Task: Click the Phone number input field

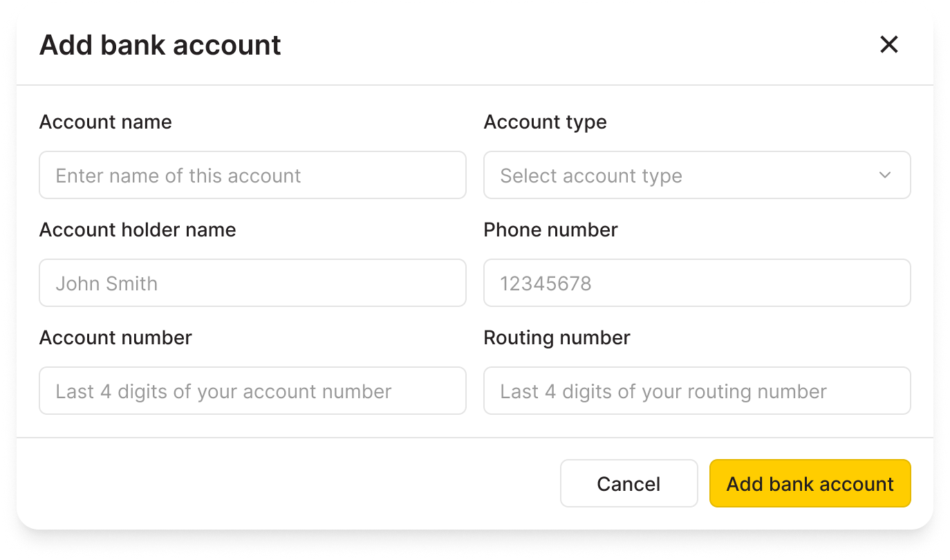Action: point(697,283)
